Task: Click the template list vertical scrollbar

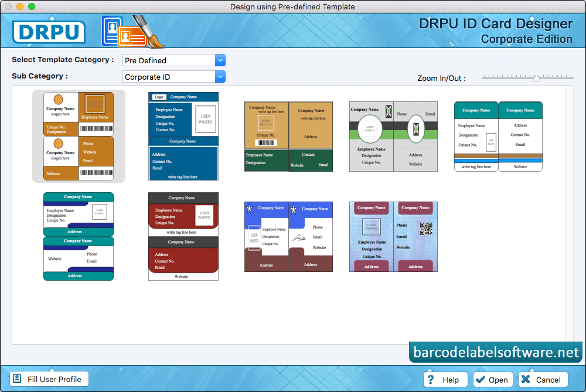Action: (x=569, y=215)
